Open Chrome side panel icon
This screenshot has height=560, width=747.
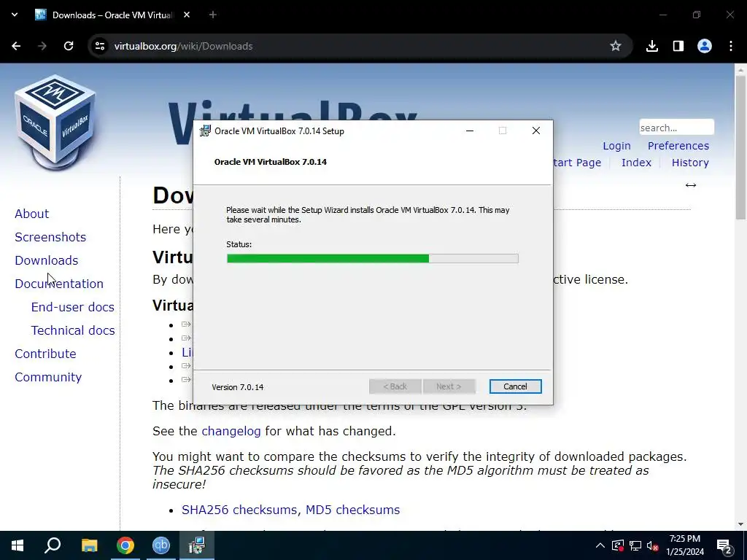(678, 46)
